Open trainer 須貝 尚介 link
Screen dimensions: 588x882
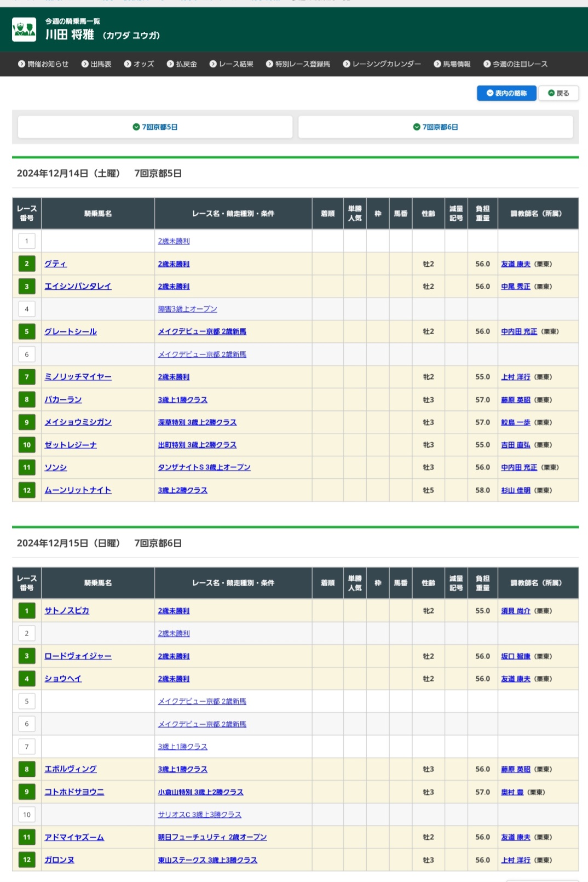pos(516,611)
